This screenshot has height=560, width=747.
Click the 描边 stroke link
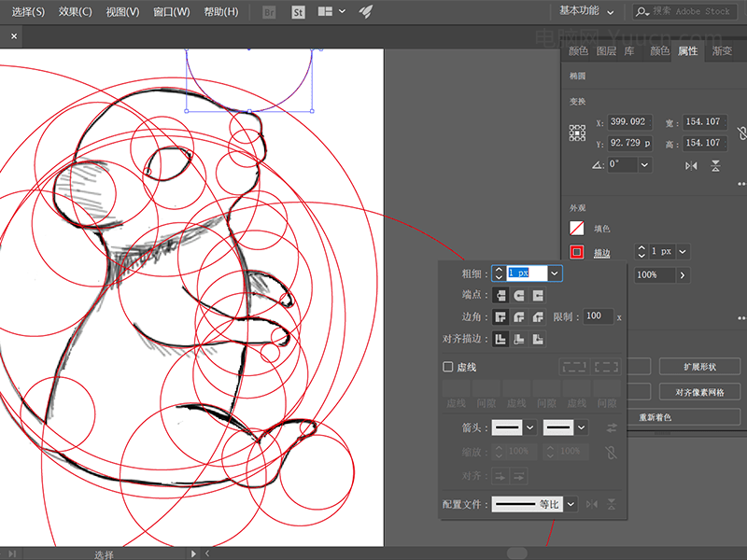point(602,253)
